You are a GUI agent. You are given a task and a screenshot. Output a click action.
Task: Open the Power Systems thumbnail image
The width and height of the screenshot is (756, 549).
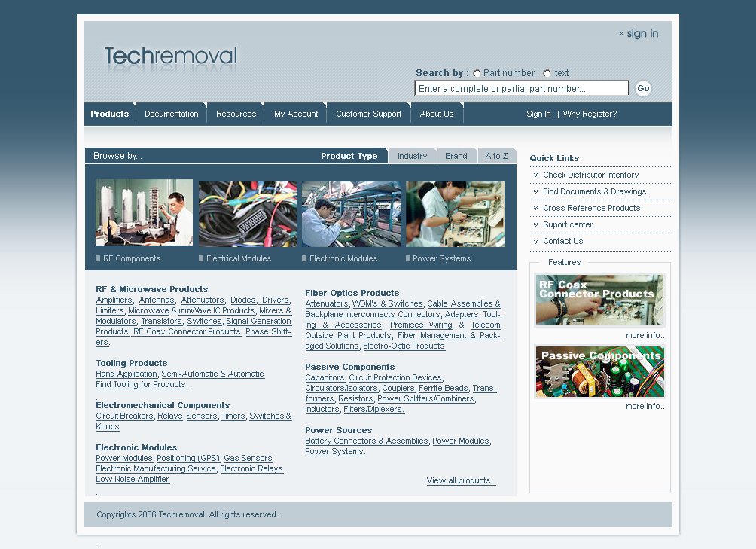[455, 214]
